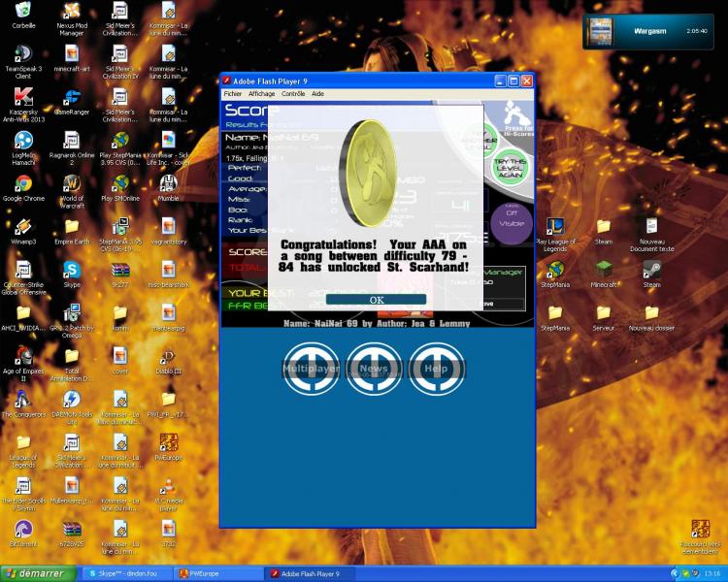Viewport: 728px width, 582px height.
Task: Select the Counter-Strike Global Offensive icon
Action: click(23, 278)
